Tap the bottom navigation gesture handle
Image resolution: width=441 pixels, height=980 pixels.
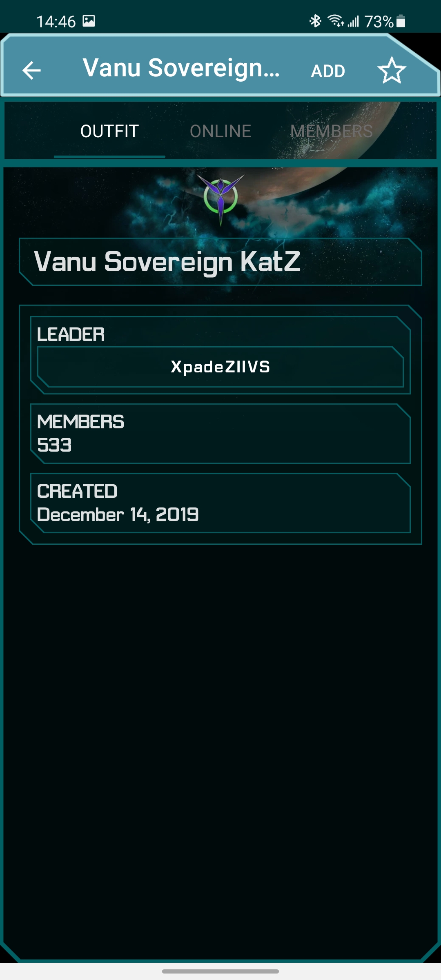[x=220, y=971]
